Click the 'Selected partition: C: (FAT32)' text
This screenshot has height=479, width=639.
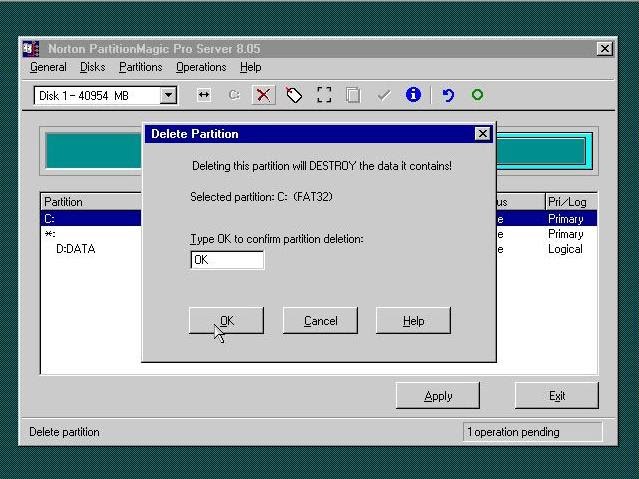[x=261, y=197]
